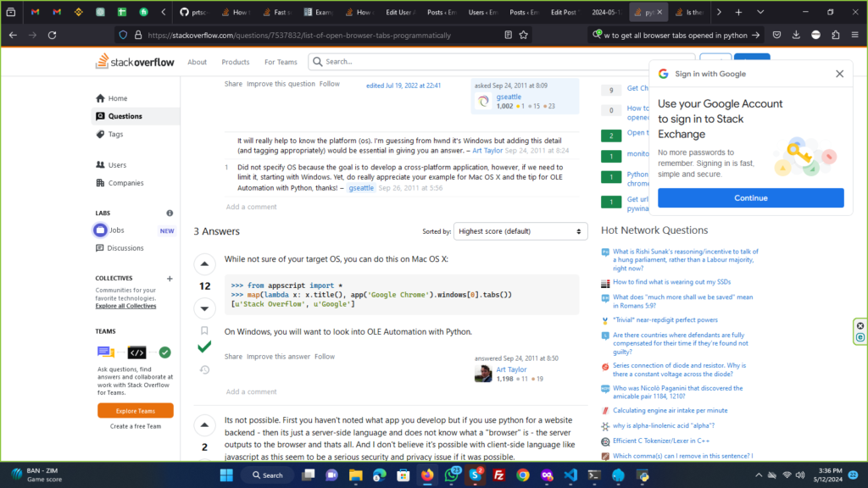Expand Collectives with the plus icon
The width and height of the screenshot is (868, 488).
click(x=170, y=278)
